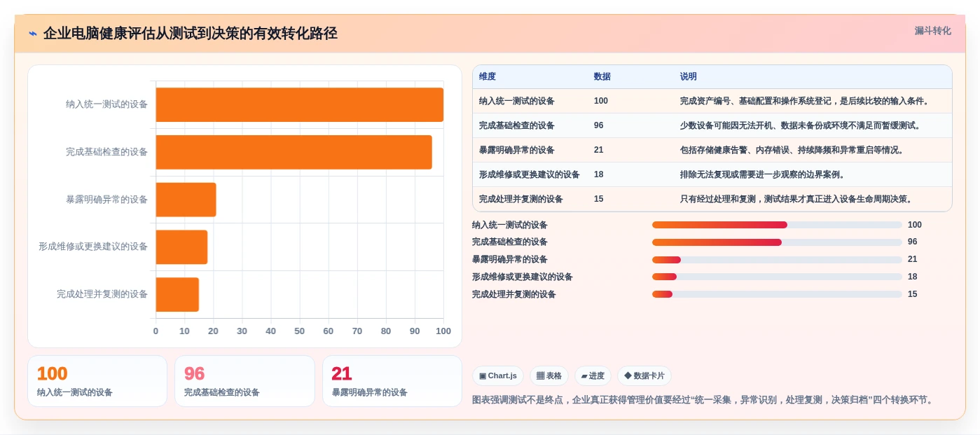The image size is (980, 435).
Task: Click progress list value 18
Action: coord(913,277)
